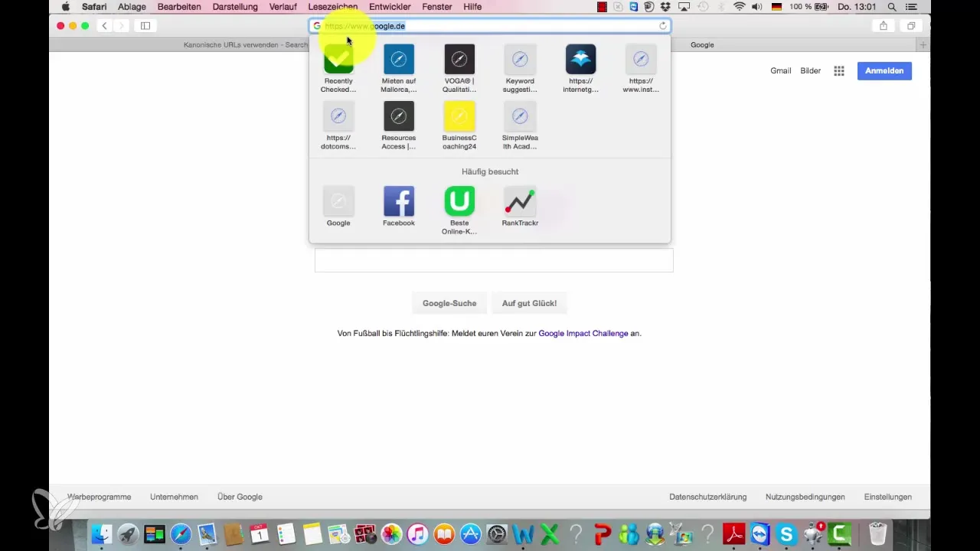The image size is (980, 551).
Task: Switch to the Google tab
Action: [x=702, y=45]
